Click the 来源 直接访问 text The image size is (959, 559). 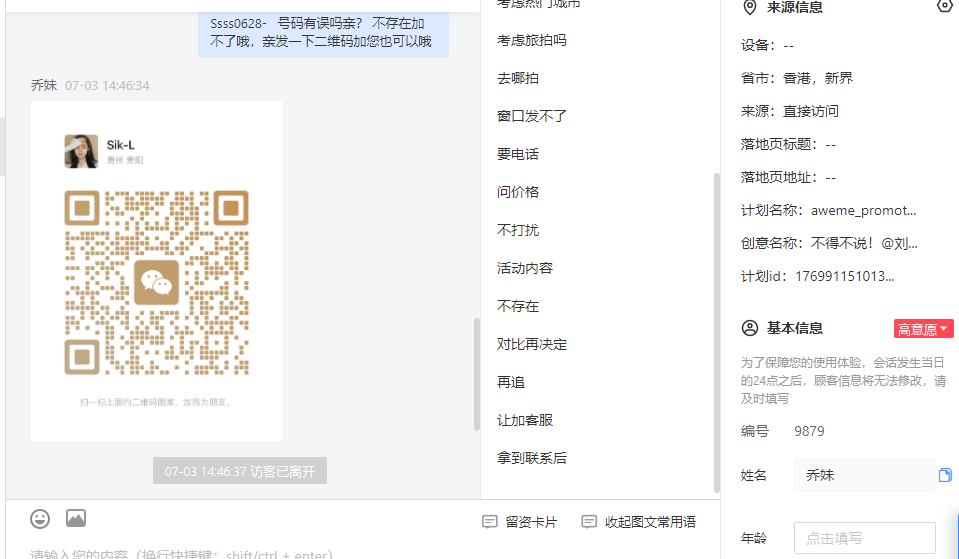[790, 111]
